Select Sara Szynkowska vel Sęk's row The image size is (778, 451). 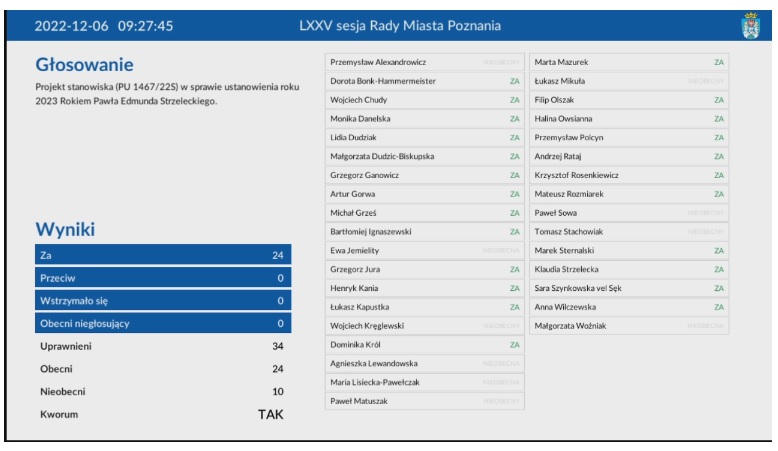coord(629,288)
